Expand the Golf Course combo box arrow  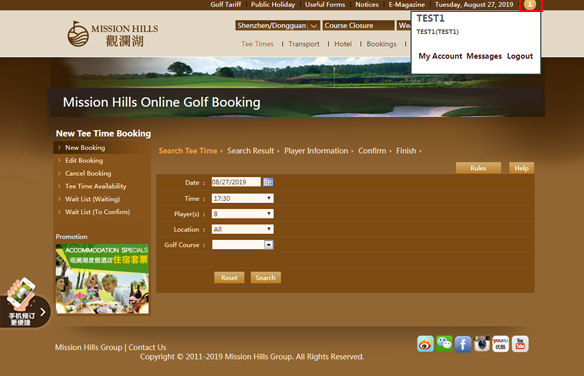coord(269,245)
